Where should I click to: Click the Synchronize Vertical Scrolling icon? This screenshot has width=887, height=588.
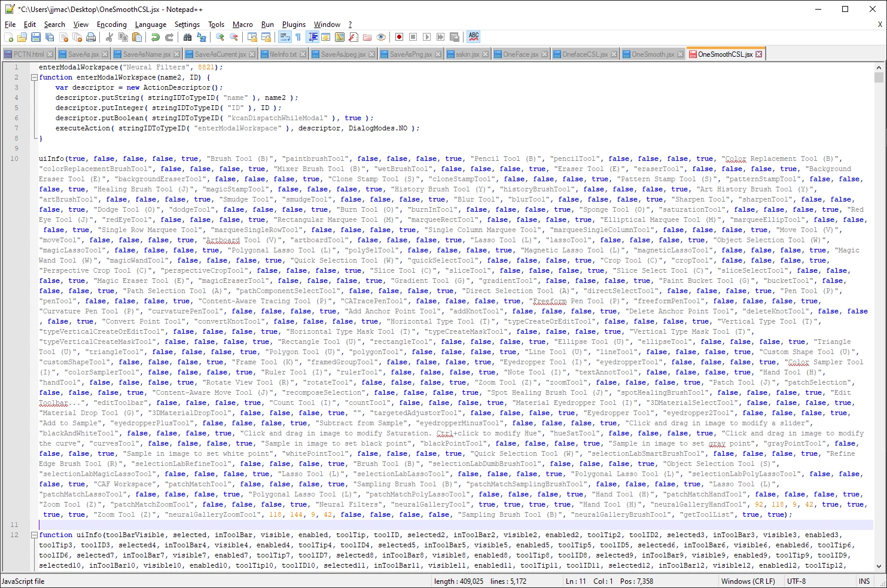click(x=252, y=37)
